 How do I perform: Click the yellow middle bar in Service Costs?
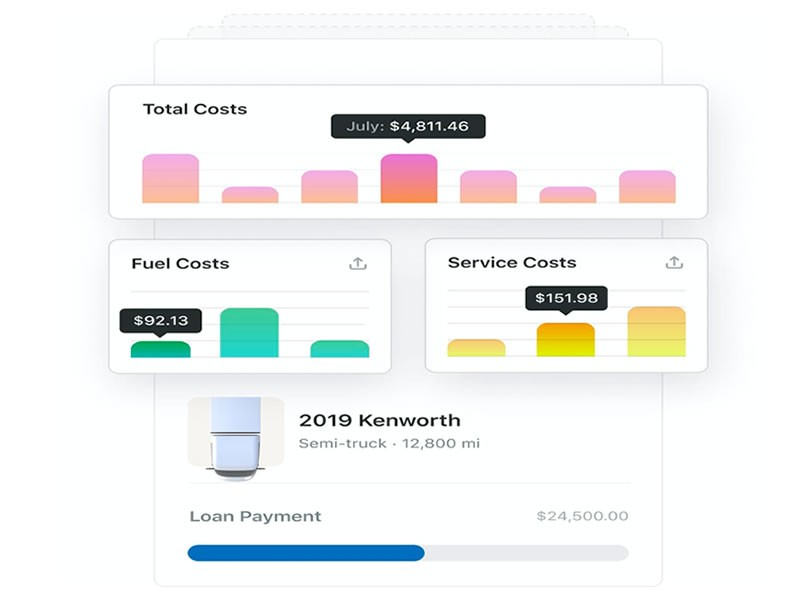coord(566,340)
